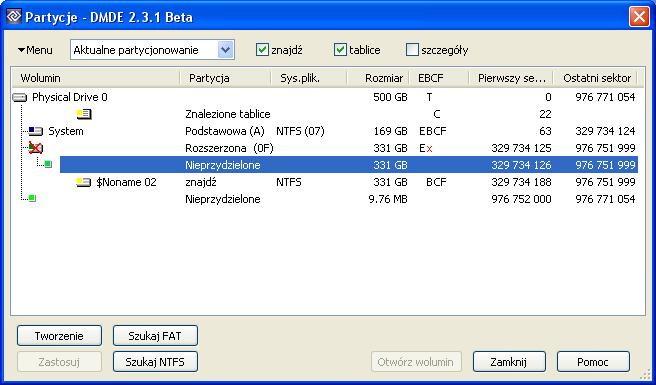656x385 pixels.
Task: Click the green icon of the 9.76 MB Nieprzydzielone row
Action: pos(32,199)
